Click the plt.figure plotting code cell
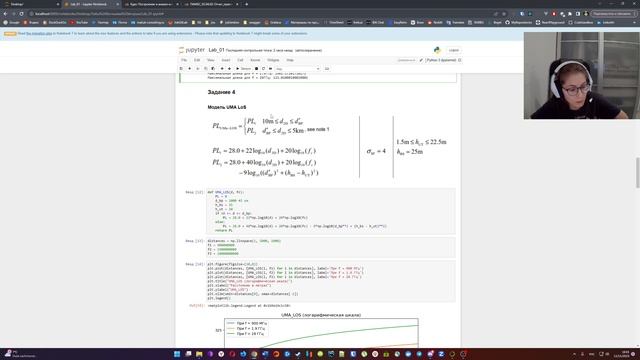 coord(331,281)
